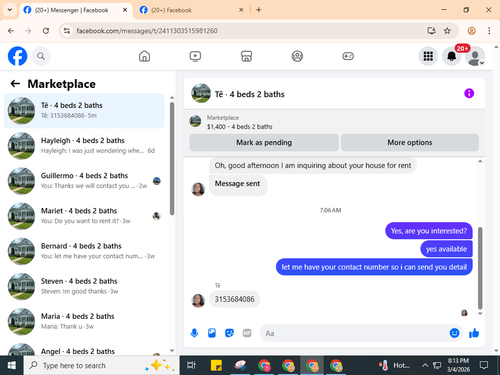
Task: Open the Maria 4 beds 2 baths chat
Action: click(84, 322)
